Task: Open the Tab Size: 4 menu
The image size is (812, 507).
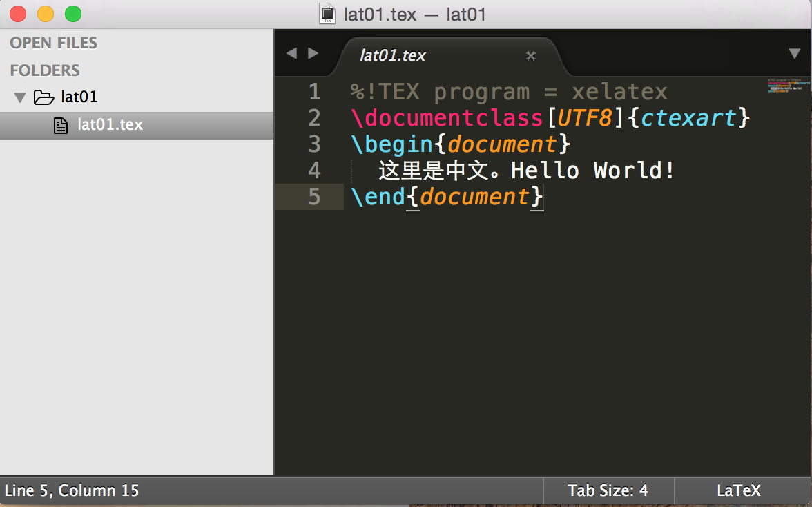Action: [x=608, y=490]
